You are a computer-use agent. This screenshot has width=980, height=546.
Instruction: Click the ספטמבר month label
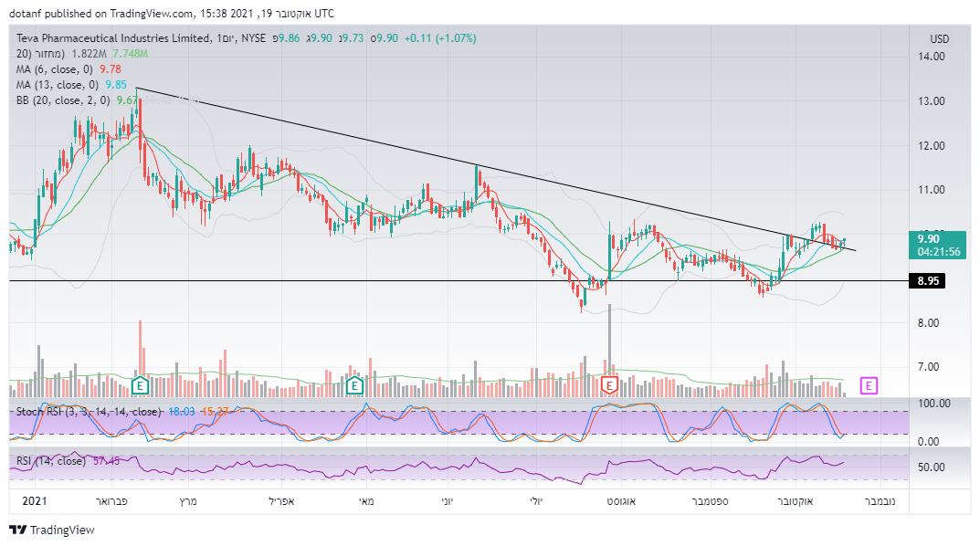click(710, 501)
